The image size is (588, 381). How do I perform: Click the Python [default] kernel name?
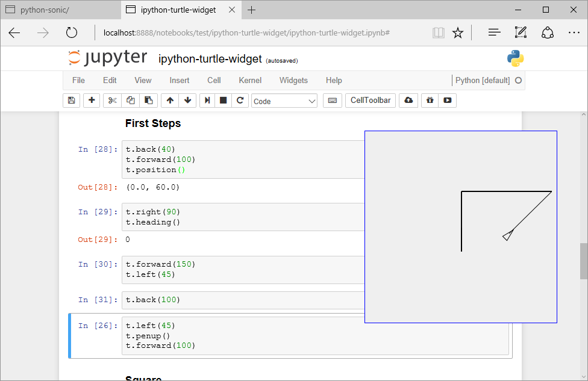click(483, 80)
